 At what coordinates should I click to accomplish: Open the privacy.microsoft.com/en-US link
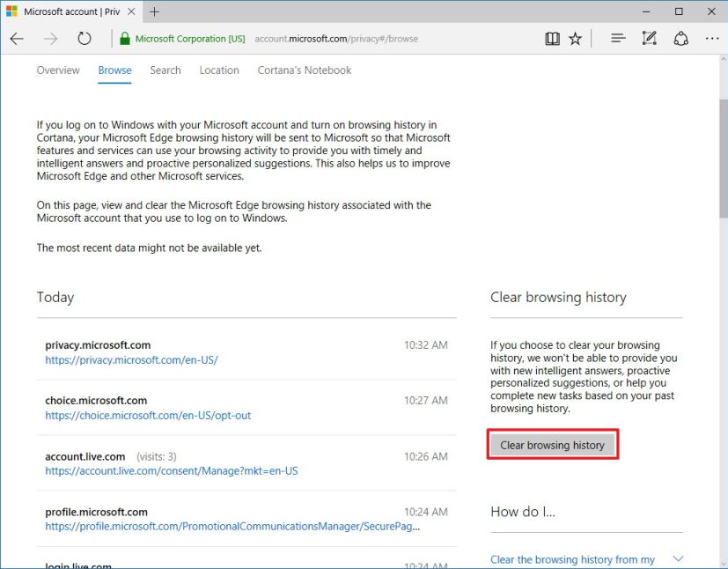pyautogui.click(x=131, y=360)
